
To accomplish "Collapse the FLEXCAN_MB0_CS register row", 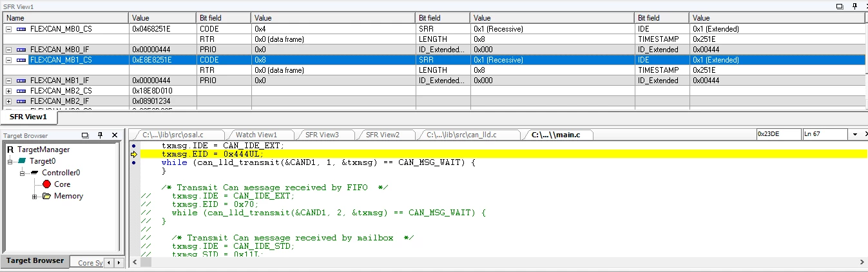I will 9,29.
